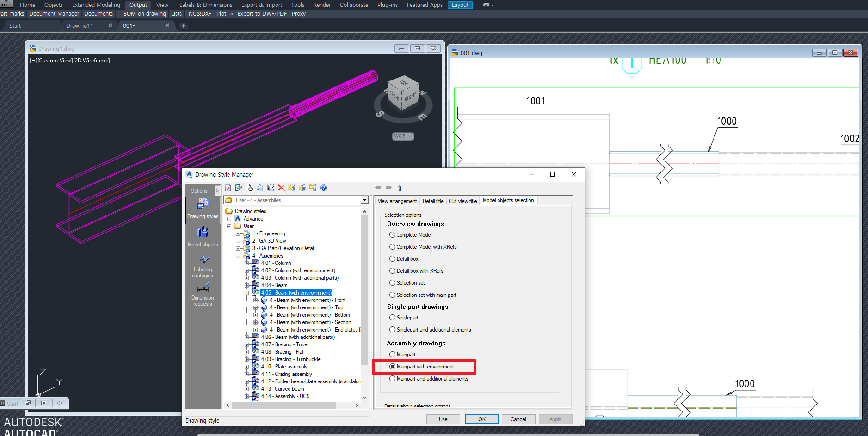This screenshot has height=436, width=868.
Task: Select Selection set with main part option
Action: pos(392,295)
